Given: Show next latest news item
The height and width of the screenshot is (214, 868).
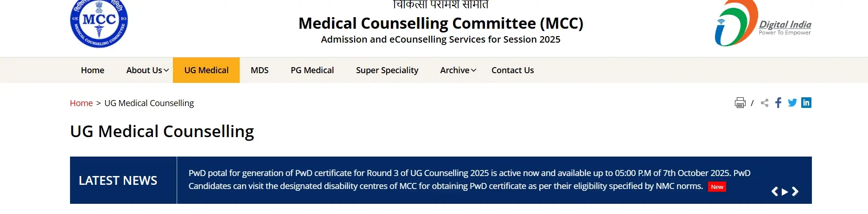Looking at the screenshot, I should point(795,192).
